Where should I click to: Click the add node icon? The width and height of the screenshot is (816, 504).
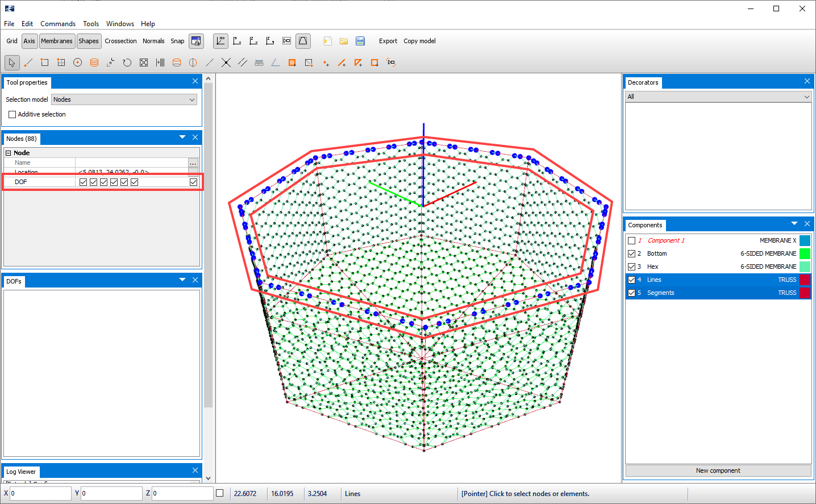tap(326, 63)
